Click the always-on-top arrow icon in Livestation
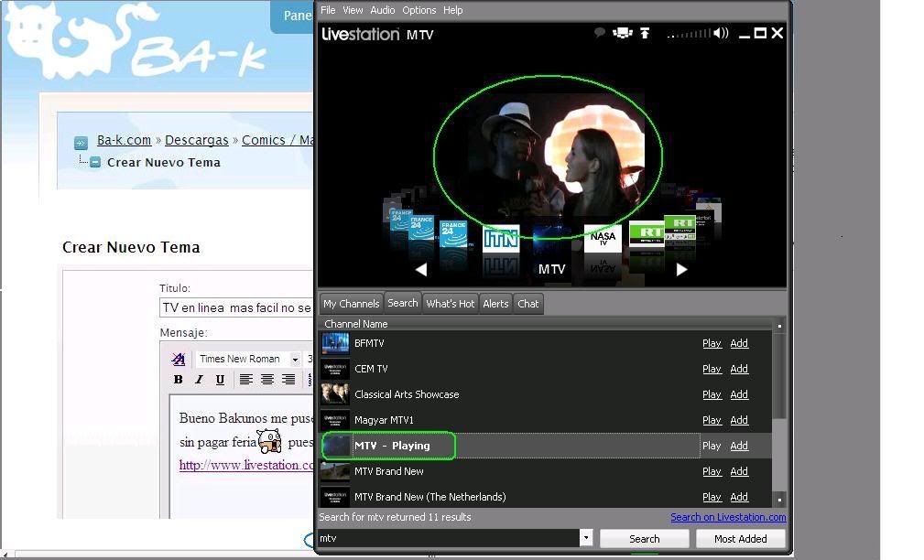The width and height of the screenshot is (924, 560). (645, 33)
